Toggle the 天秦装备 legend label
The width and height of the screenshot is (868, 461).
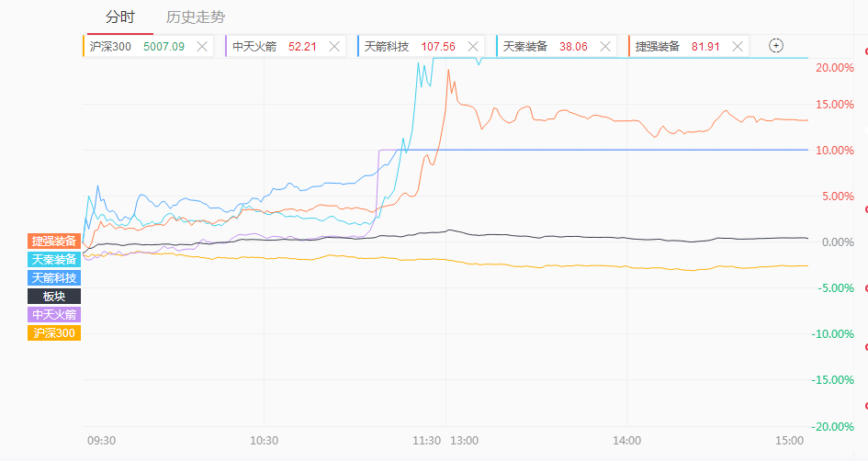[54, 259]
